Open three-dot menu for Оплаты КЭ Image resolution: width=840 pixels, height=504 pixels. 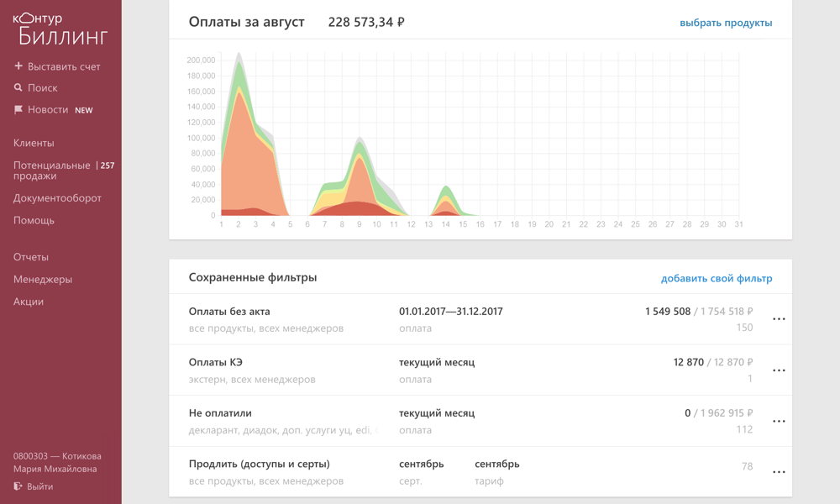pos(779,370)
